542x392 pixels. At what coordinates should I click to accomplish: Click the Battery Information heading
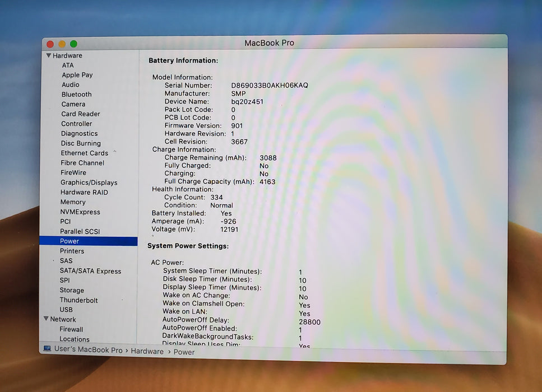(x=183, y=60)
